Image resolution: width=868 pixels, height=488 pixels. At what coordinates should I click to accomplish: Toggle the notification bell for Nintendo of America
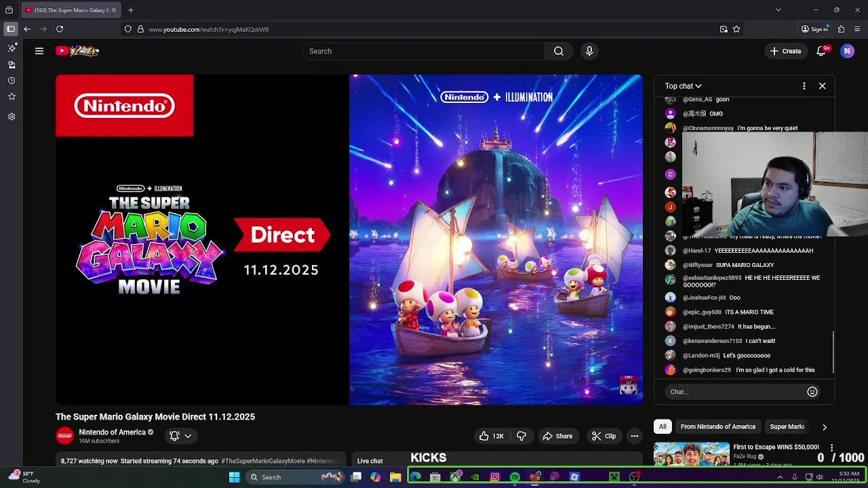[174, 436]
